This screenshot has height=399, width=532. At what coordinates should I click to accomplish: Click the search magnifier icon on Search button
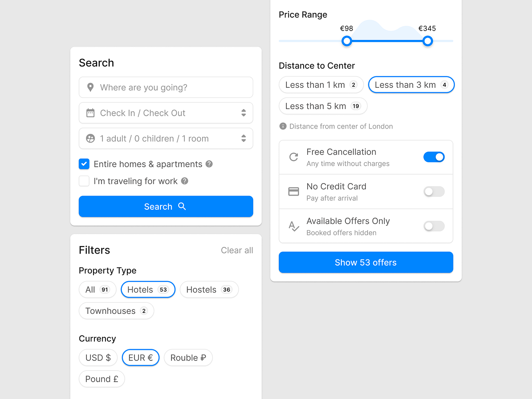pyautogui.click(x=182, y=206)
